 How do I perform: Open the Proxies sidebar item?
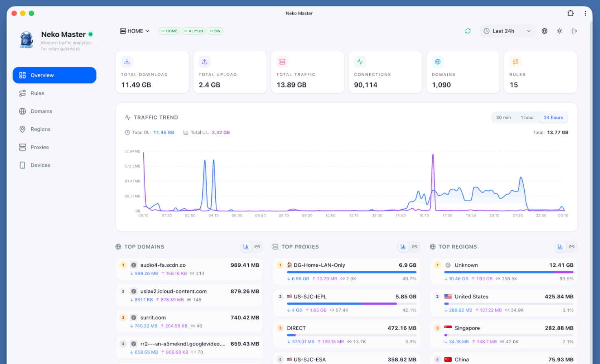[x=55, y=147]
